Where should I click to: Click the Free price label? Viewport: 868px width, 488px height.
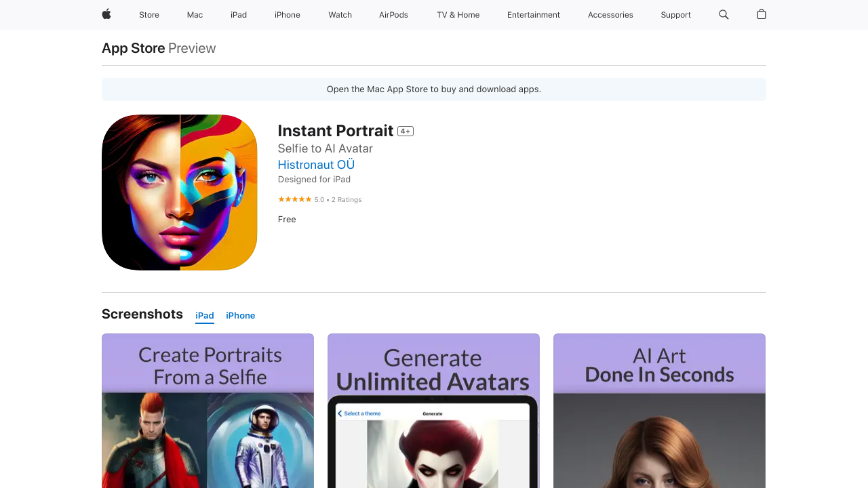pos(287,220)
